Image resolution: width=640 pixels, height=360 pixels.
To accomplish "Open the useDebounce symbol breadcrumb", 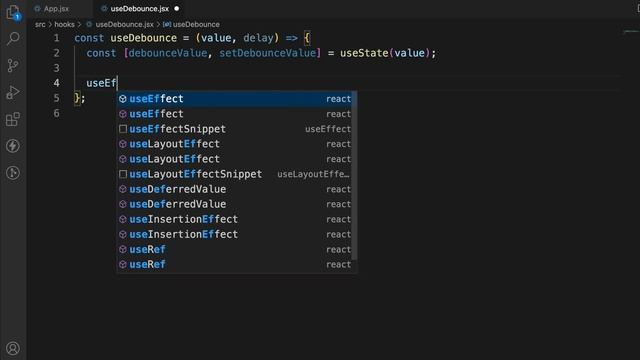I will 196,24.
